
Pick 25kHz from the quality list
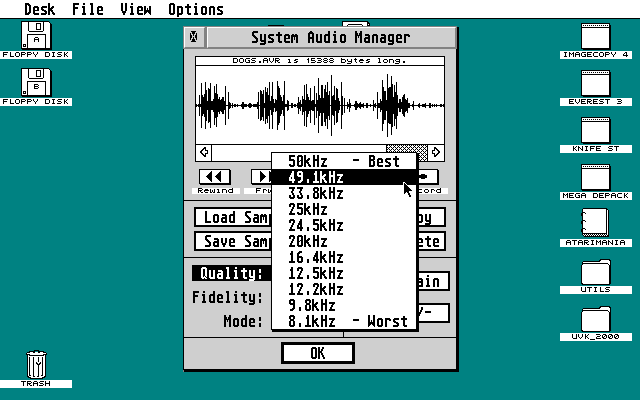[x=344, y=209]
